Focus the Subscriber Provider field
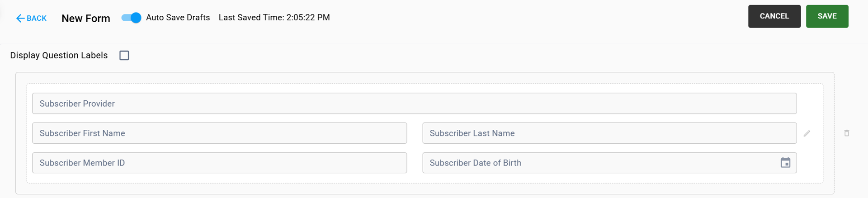The image size is (868, 198). pyautogui.click(x=414, y=104)
